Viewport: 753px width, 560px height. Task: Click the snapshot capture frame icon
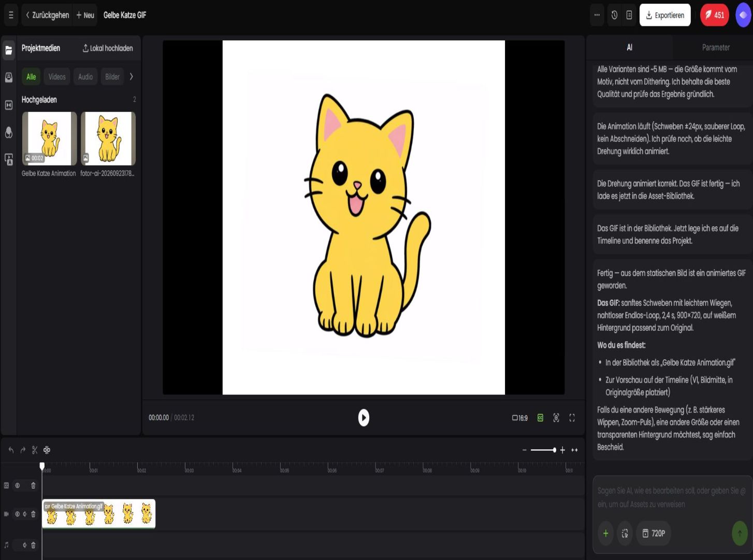pyautogui.click(x=556, y=418)
